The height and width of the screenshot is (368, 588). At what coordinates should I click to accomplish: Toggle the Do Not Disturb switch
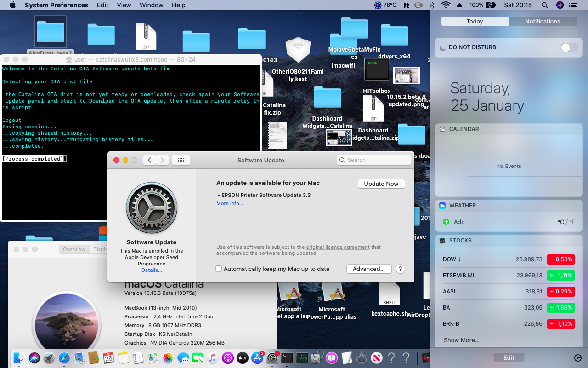[x=570, y=47]
